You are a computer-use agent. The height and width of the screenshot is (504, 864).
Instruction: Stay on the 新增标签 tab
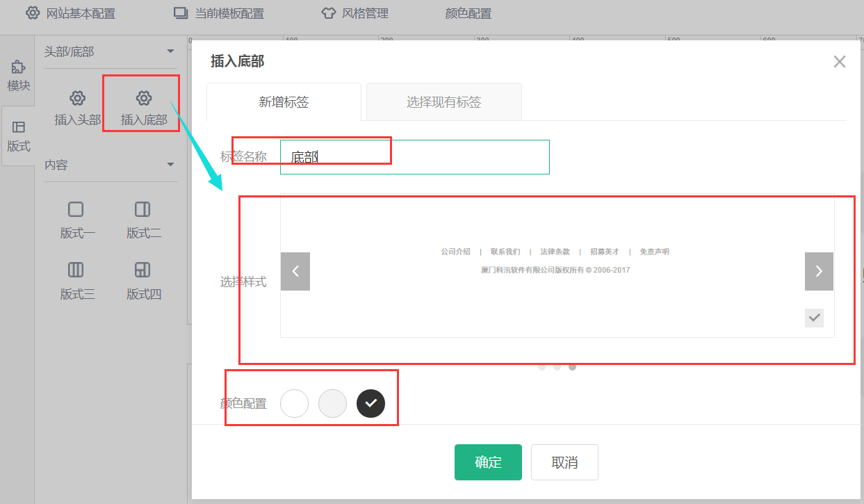pos(284,101)
